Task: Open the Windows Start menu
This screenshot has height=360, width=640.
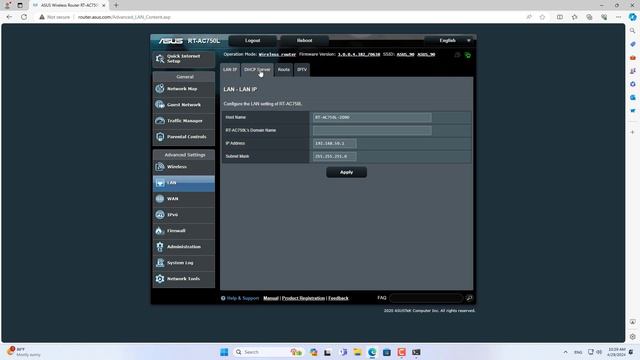Action: click(x=224, y=352)
